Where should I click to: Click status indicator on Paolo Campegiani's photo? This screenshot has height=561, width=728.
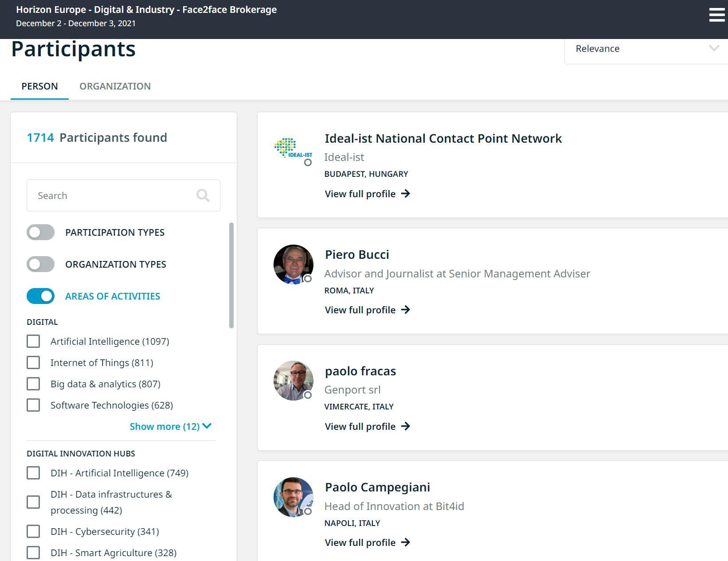point(308,511)
